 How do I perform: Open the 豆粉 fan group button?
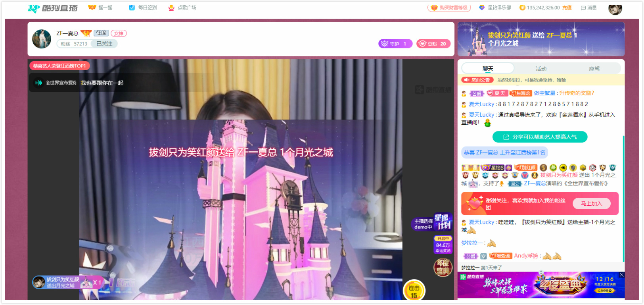(x=433, y=44)
